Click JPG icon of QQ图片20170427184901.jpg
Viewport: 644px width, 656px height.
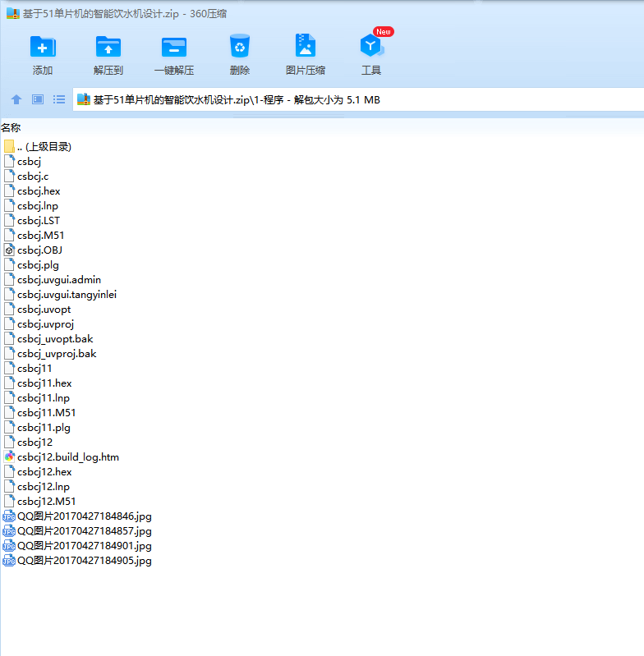[9, 545]
